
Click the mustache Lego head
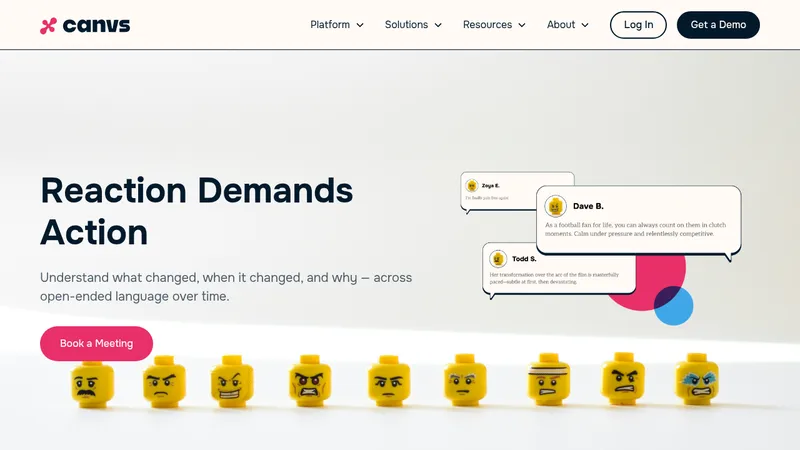(92, 384)
